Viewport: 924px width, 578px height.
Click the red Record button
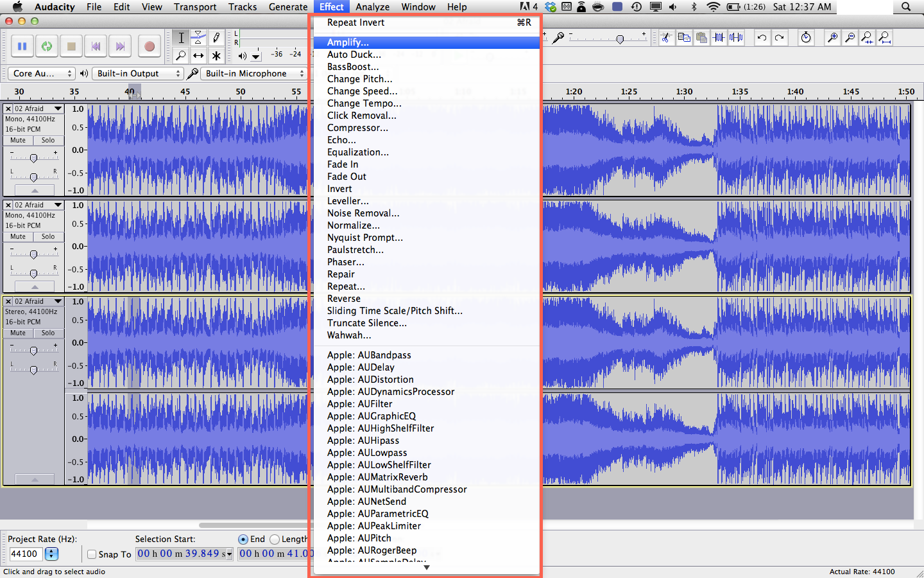tap(149, 46)
